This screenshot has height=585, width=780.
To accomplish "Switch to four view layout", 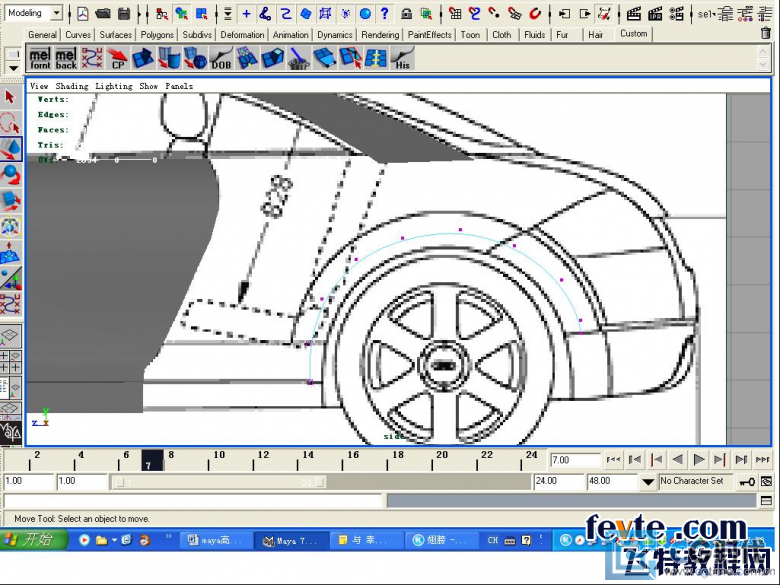I will (10, 362).
